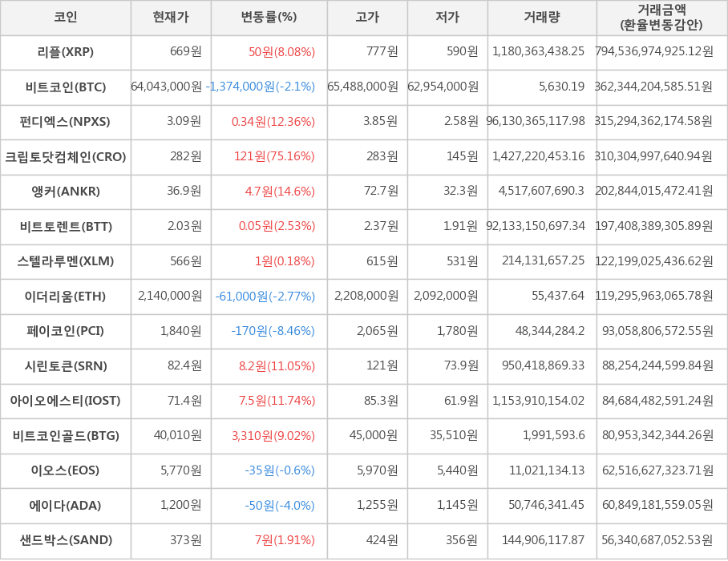This screenshot has height=561, width=728.
Task: Click 스텔라루멘(XLM) coin name
Action: click(x=66, y=261)
